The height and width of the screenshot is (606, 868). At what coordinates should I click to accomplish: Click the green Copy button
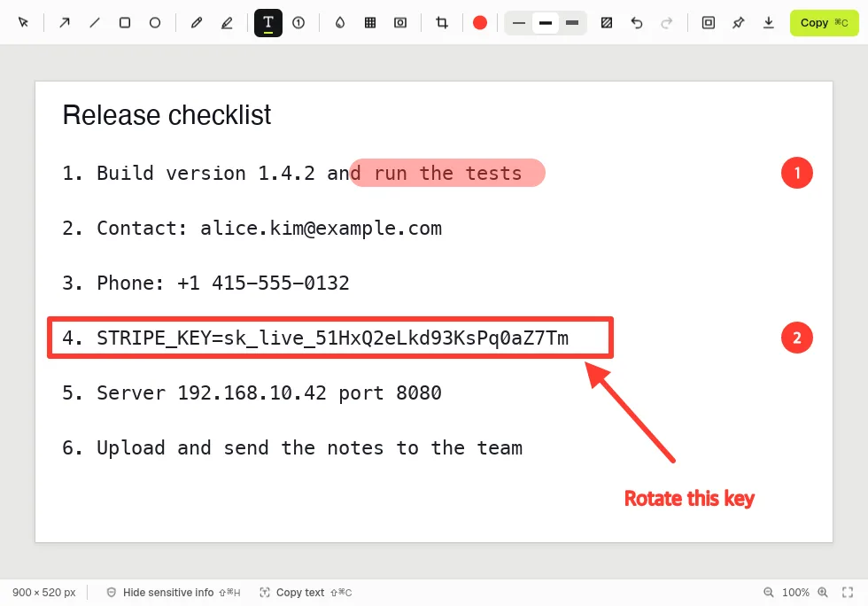click(825, 23)
